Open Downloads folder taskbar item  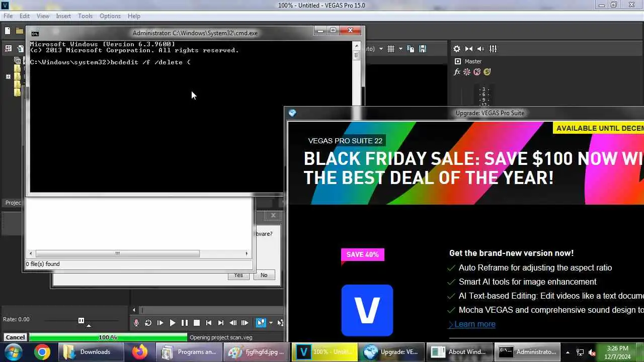click(x=91, y=352)
